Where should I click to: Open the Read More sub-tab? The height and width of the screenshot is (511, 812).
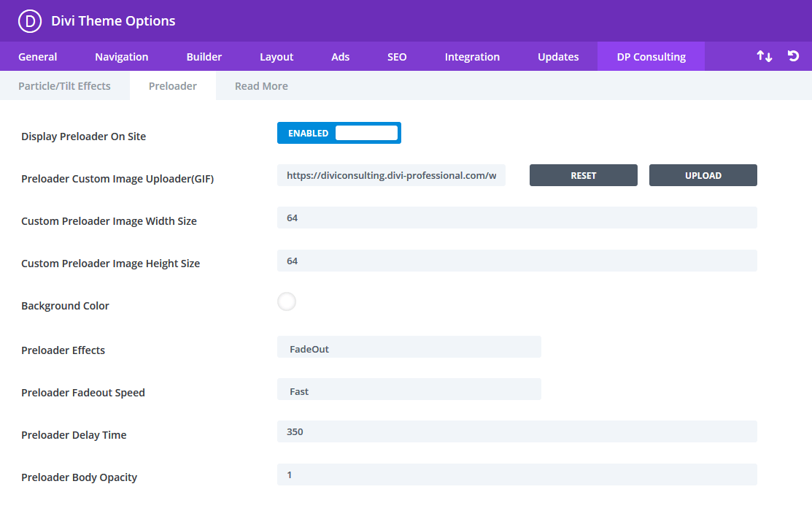pos(261,85)
